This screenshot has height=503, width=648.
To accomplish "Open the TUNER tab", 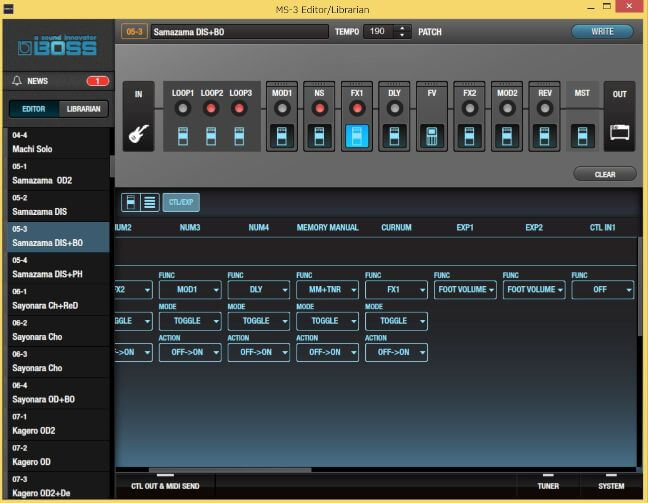I will coord(548,486).
